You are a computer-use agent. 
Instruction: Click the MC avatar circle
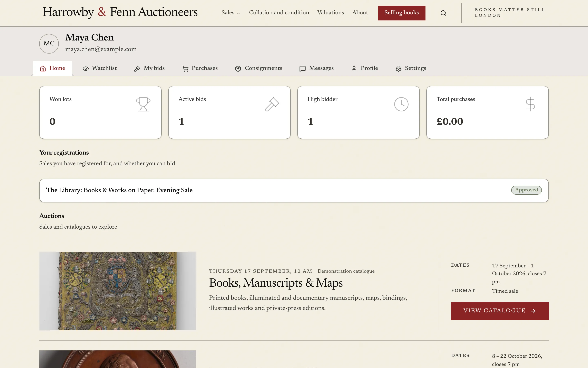point(49,44)
